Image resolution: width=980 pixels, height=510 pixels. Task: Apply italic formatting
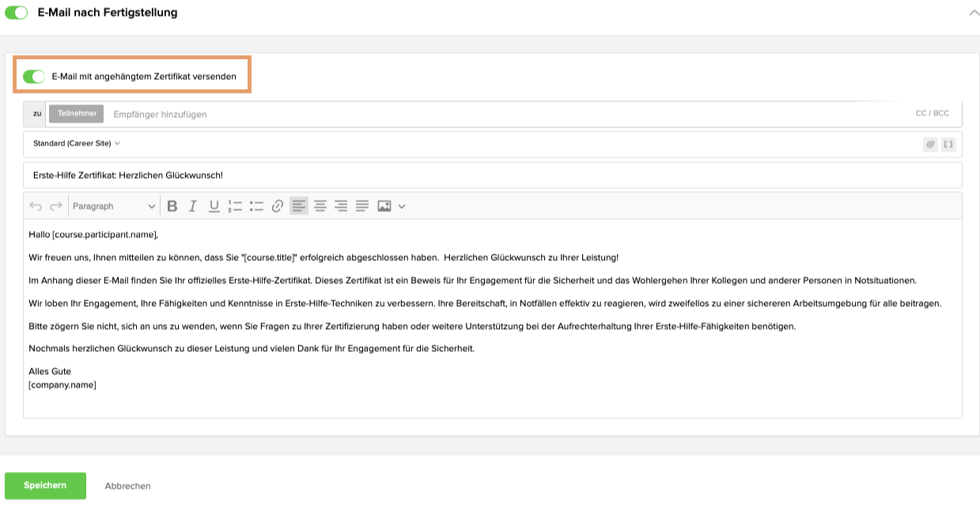192,206
